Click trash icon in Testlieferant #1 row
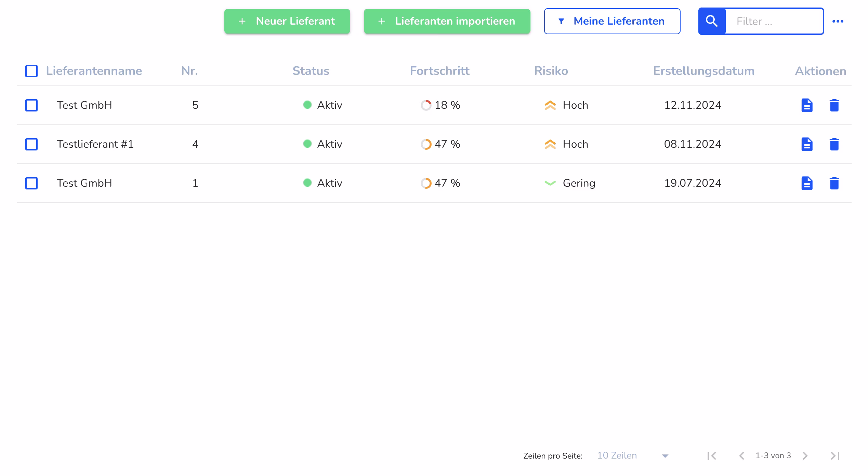 834,144
